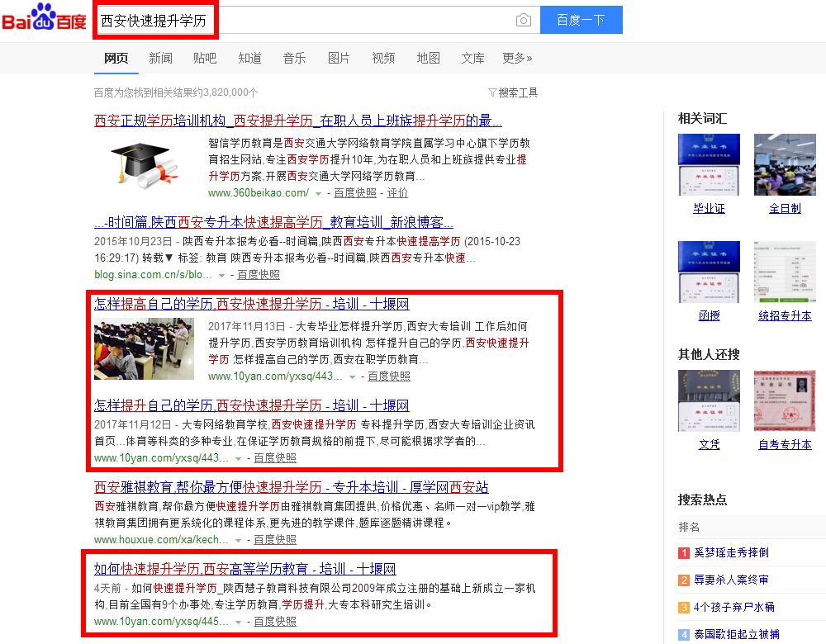Open 陕西西安专升本 sina blog result
The image size is (826, 644).
pyautogui.click(x=274, y=222)
